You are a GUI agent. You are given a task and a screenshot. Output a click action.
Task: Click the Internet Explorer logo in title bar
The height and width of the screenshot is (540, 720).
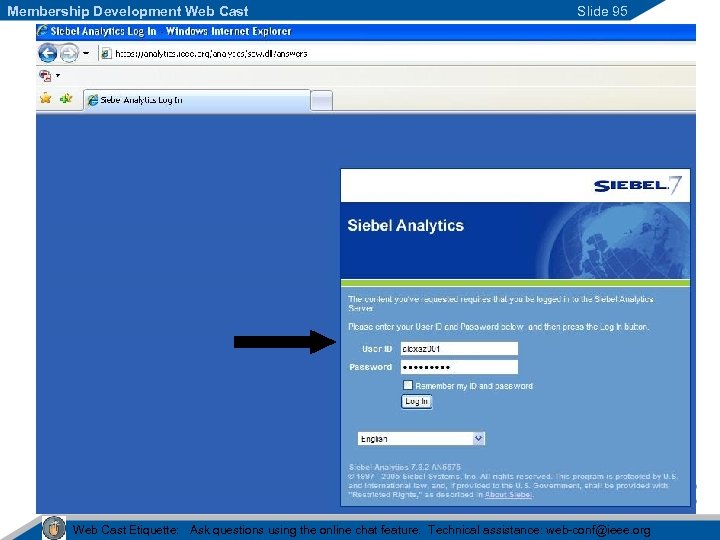tap(42, 31)
